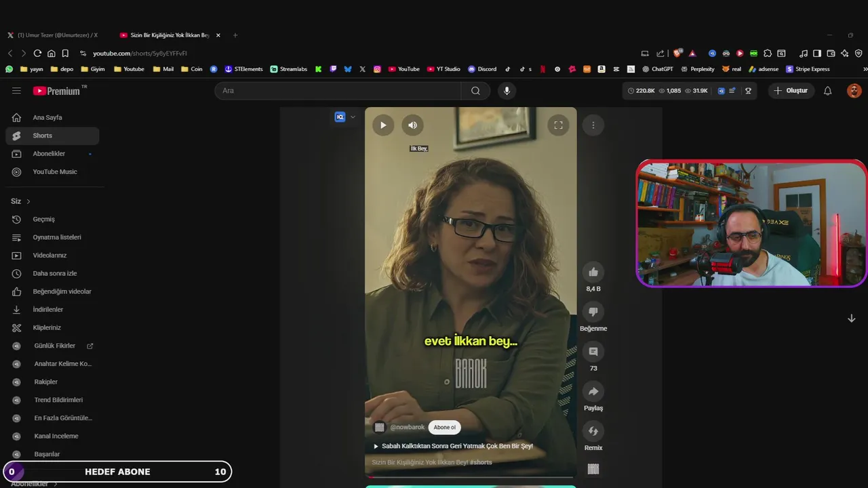
Task: Click the Beğenme dislike button
Action: 593,312
